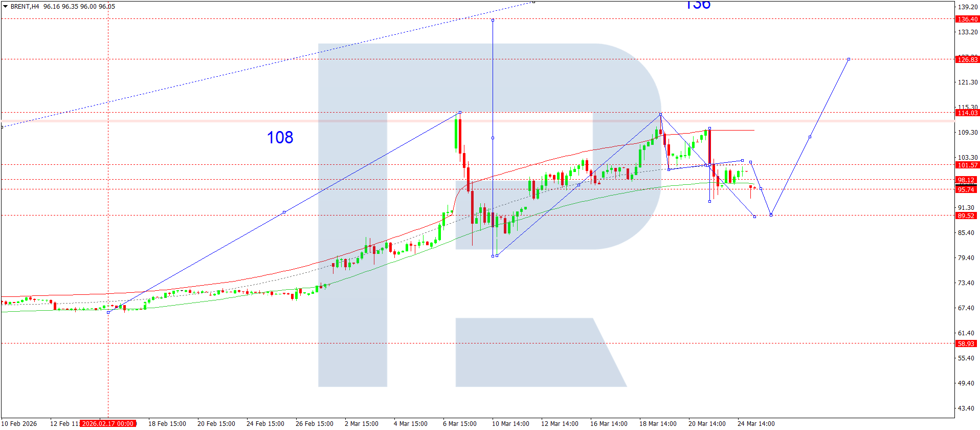Click anchor at bottom of tall vertical line
980x430 pixels.
pos(493,256)
